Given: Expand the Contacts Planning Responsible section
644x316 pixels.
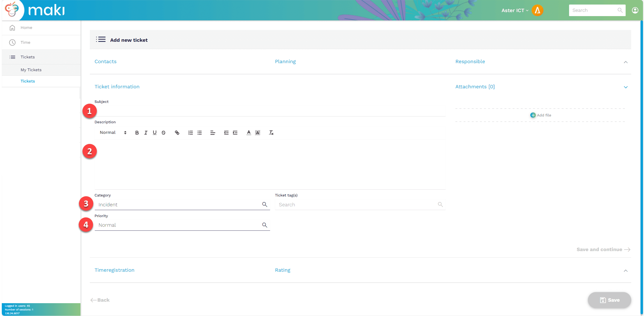Looking at the screenshot, I should coord(626,62).
